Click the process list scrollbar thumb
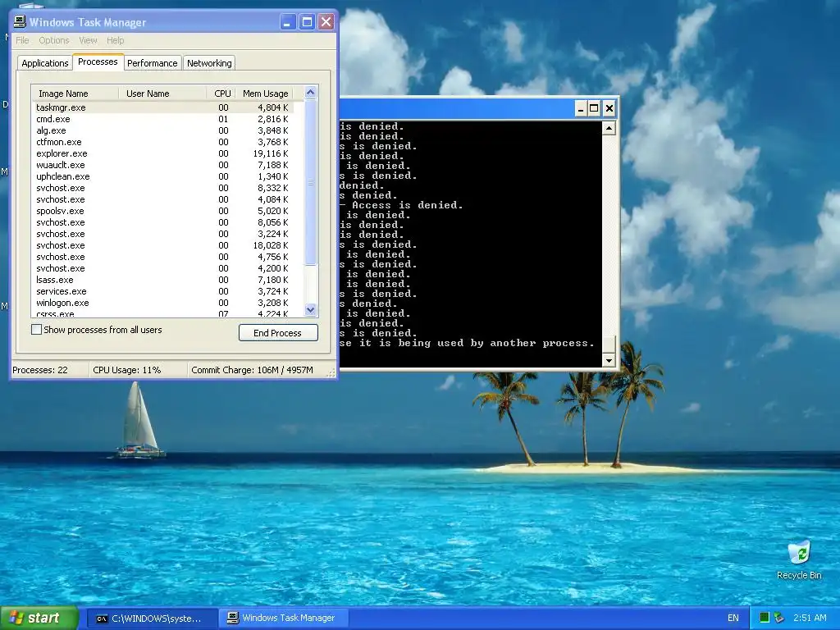This screenshot has width=840, height=630. click(x=310, y=182)
